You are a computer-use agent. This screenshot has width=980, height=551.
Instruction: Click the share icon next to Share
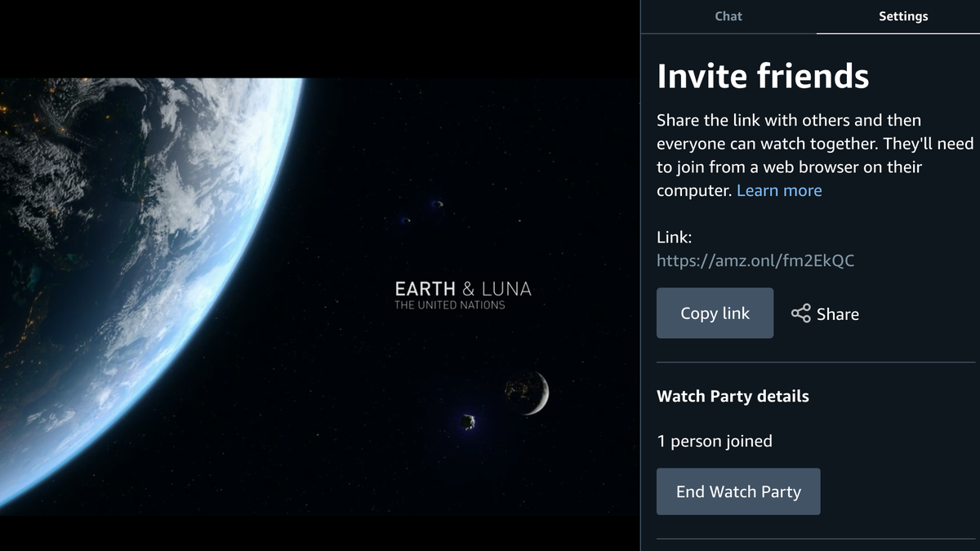click(801, 313)
